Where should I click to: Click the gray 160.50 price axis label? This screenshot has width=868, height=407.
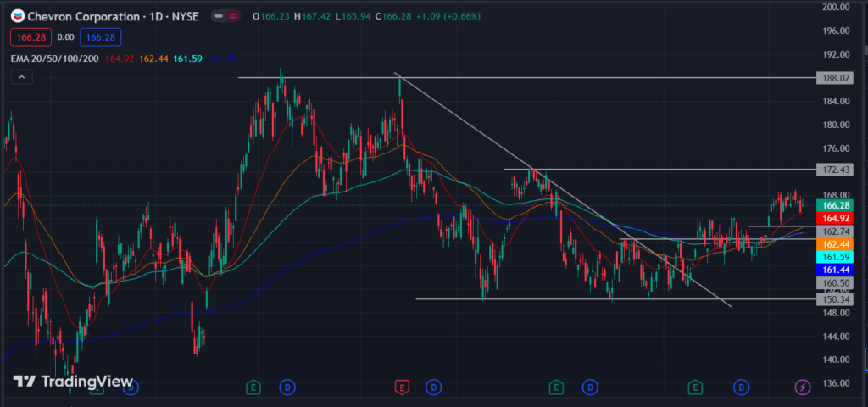(x=835, y=283)
